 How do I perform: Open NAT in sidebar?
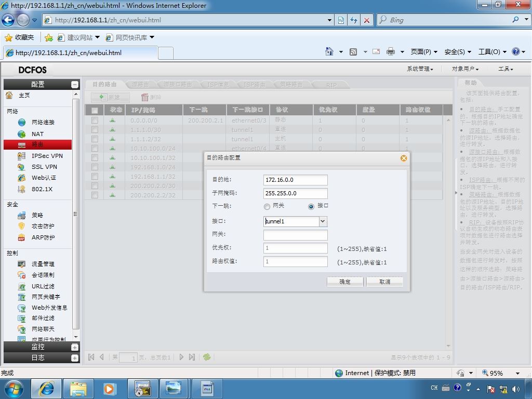tap(37, 134)
